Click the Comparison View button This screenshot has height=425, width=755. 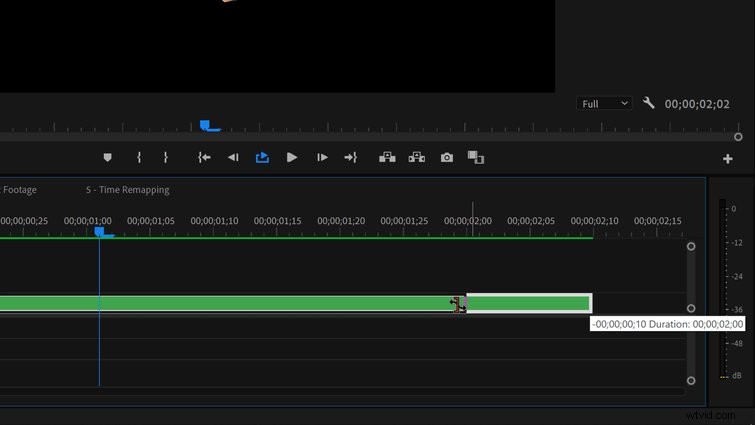(x=476, y=157)
